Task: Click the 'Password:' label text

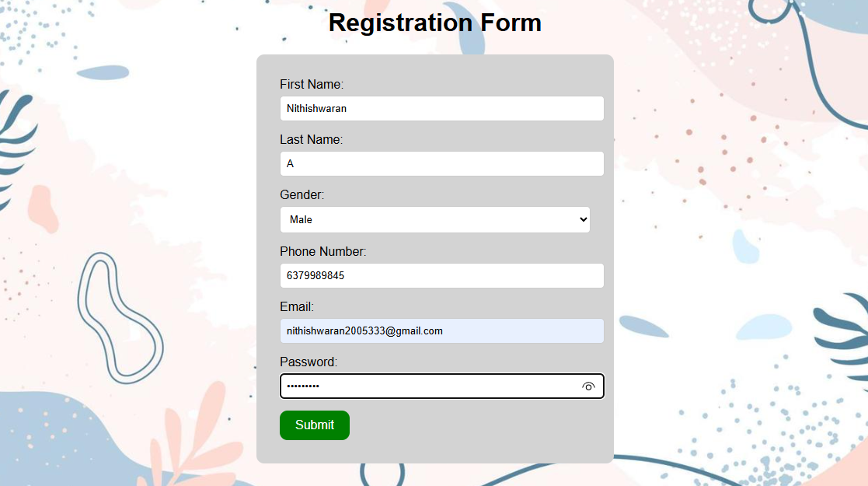Action: point(309,362)
